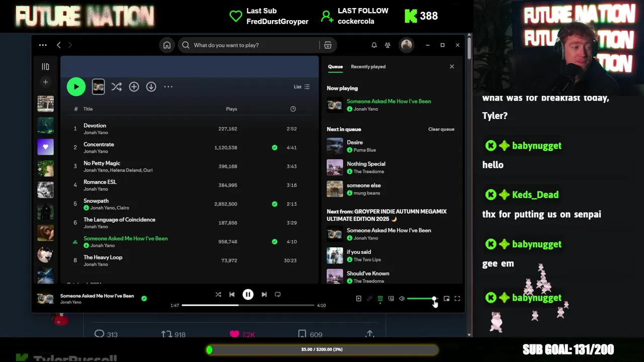Open Friend Activity icon

[387, 45]
